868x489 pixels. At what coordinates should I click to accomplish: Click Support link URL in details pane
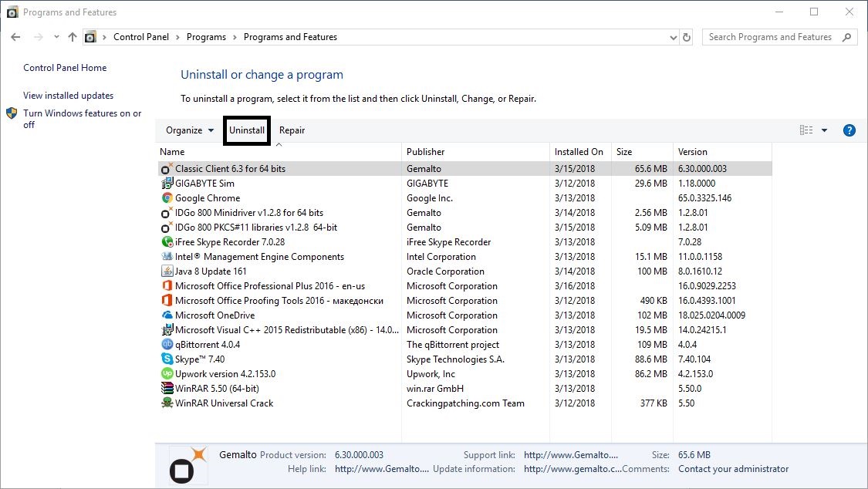[x=571, y=455]
